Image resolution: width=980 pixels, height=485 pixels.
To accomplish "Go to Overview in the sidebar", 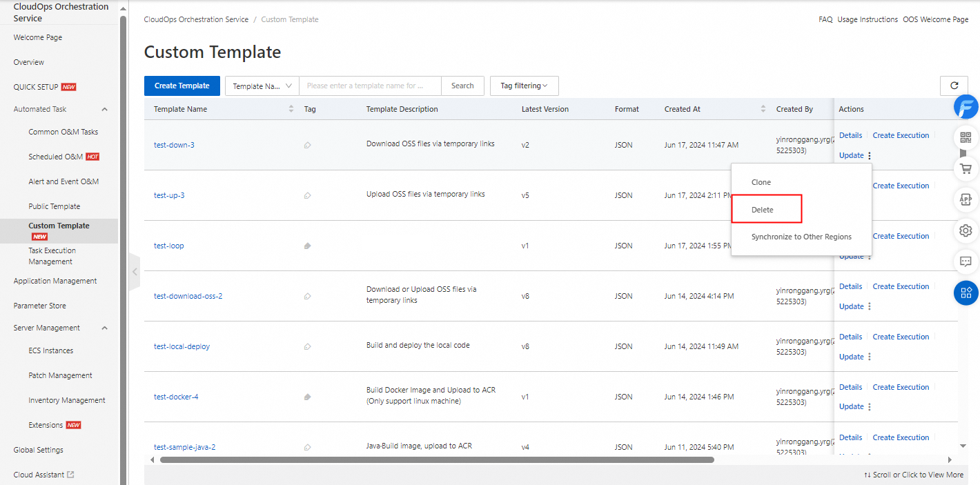I will 29,62.
